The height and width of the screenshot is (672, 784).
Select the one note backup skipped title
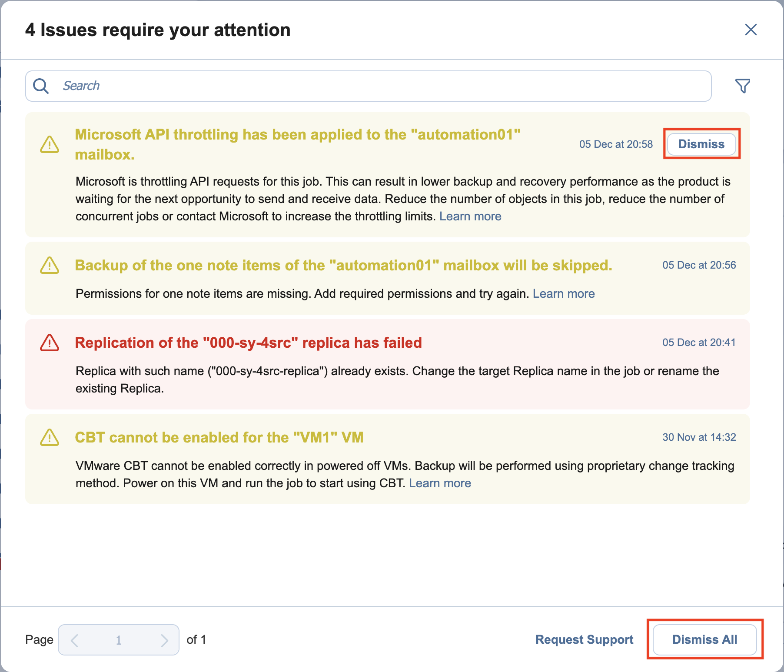tap(343, 265)
